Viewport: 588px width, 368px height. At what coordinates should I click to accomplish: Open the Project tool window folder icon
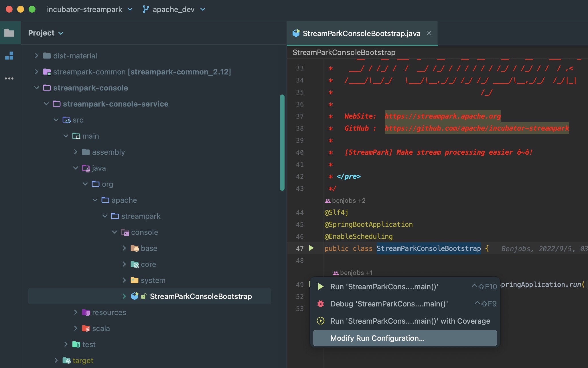9,33
